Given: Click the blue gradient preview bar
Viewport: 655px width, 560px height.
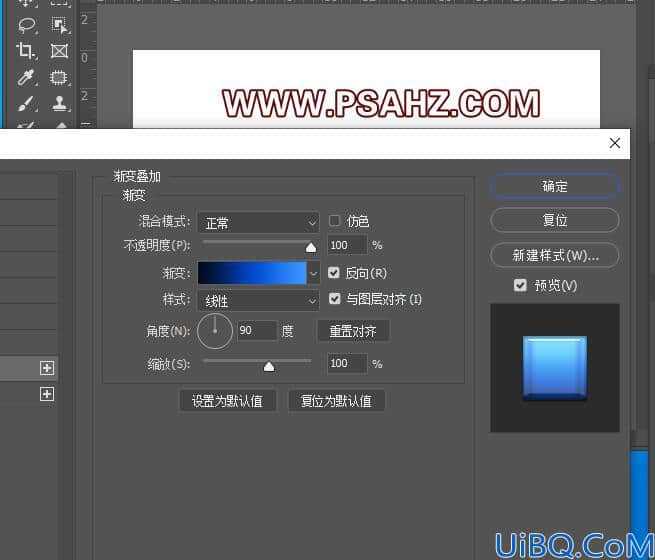Looking at the screenshot, I should [x=252, y=273].
